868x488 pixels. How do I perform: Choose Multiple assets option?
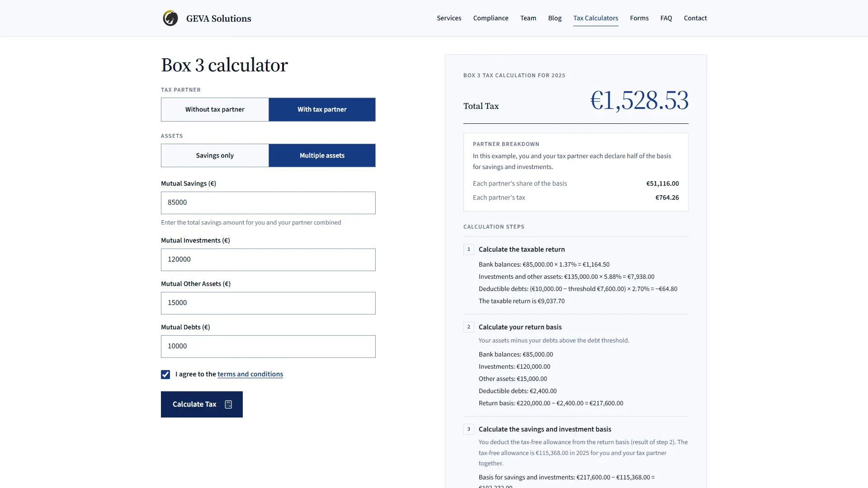pyautogui.click(x=322, y=155)
